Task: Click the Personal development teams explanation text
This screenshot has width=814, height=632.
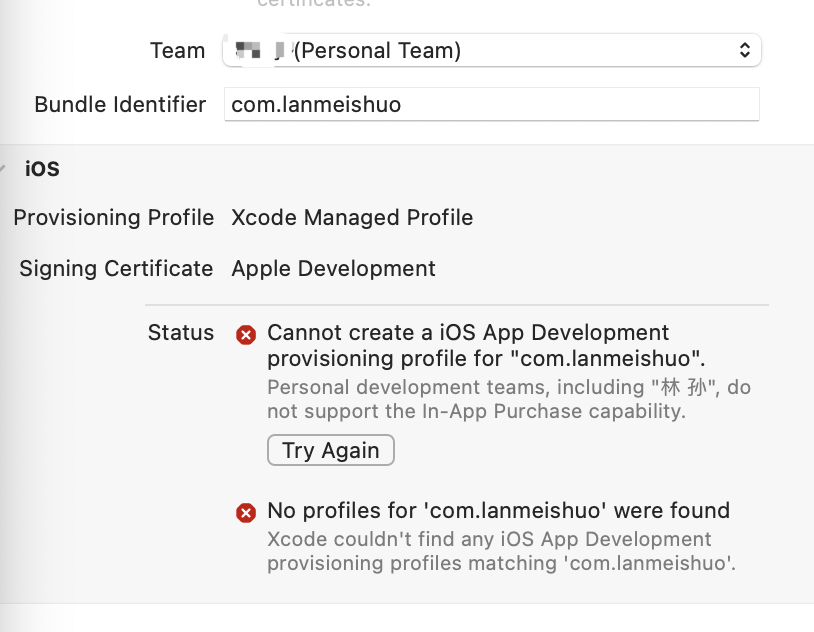Action: (x=509, y=399)
